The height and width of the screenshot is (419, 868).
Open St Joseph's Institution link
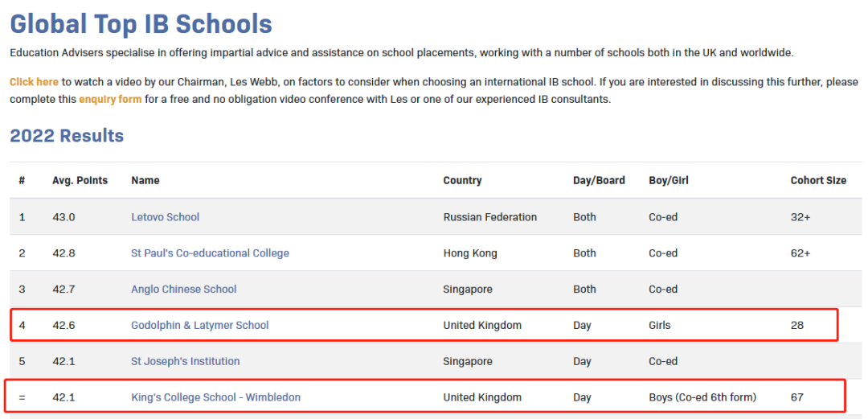click(186, 361)
